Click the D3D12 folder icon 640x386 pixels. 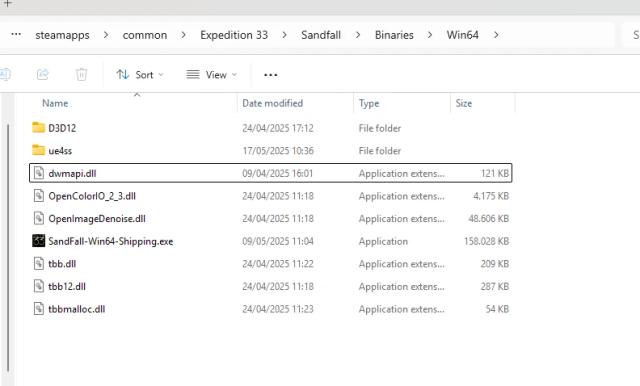pyautogui.click(x=38, y=128)
